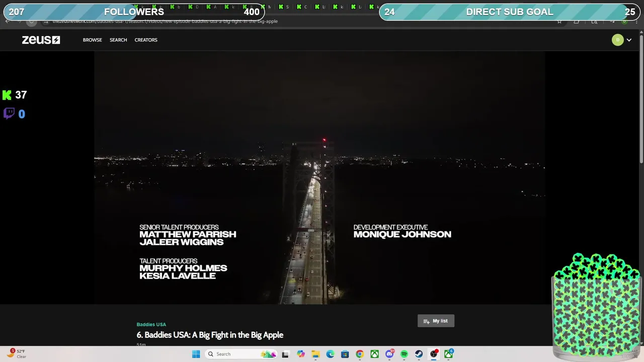Open Discord from the taskbar
Screen dimensions: 644x362
[x=389, y=354]
